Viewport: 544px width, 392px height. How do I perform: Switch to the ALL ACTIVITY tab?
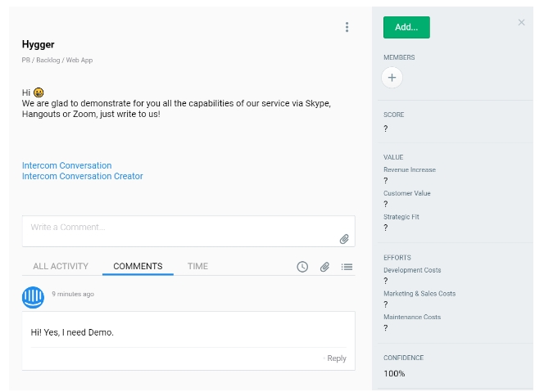[x=61, y=266]
